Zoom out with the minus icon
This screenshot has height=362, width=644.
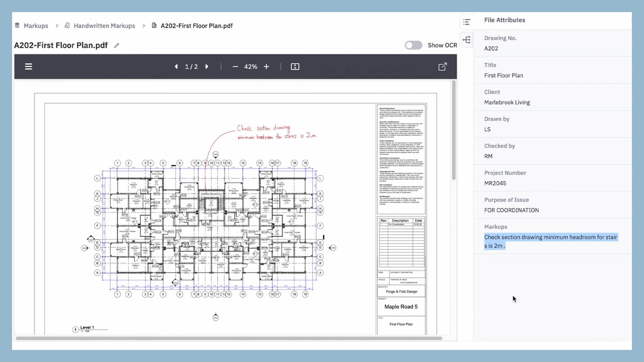point(235,67)
